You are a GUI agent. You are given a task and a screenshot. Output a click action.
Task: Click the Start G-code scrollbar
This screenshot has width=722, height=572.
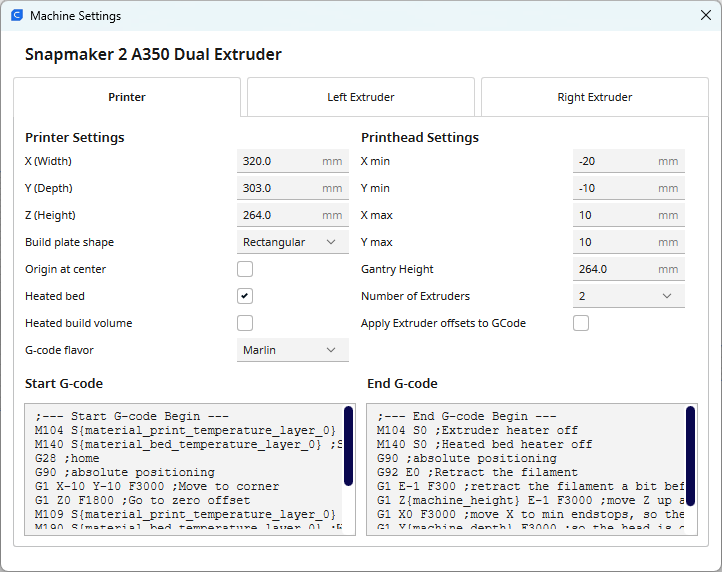(348, 446)
